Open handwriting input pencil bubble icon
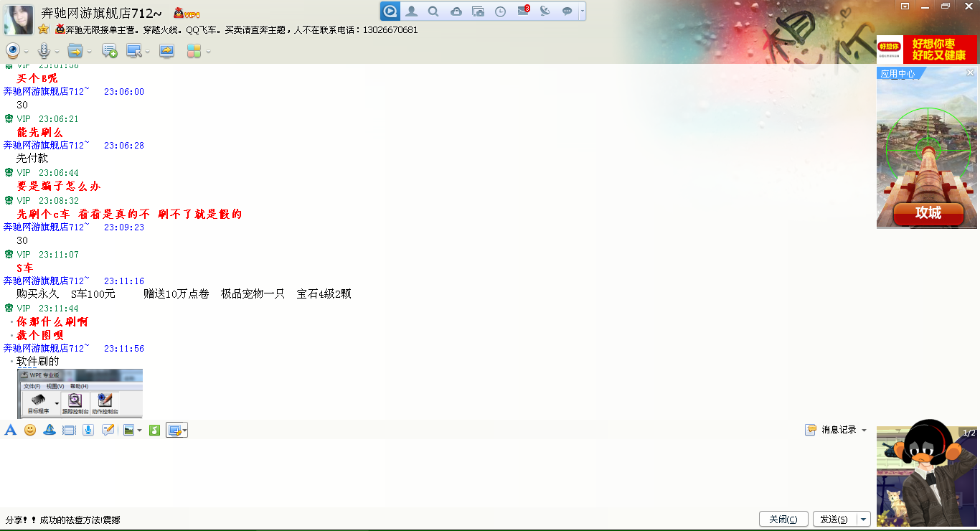Screen dimensions: 980x531 [x=108, y=430]
